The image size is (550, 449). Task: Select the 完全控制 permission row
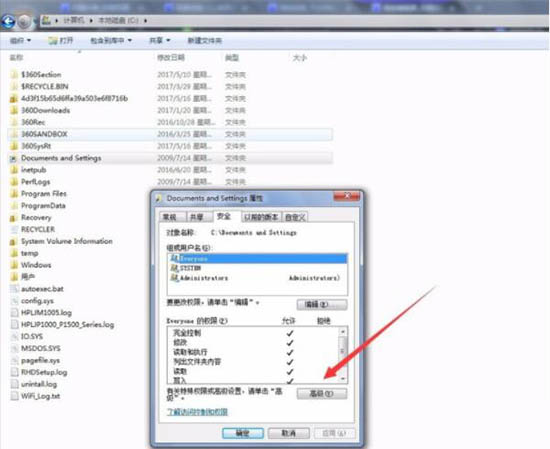253,333
